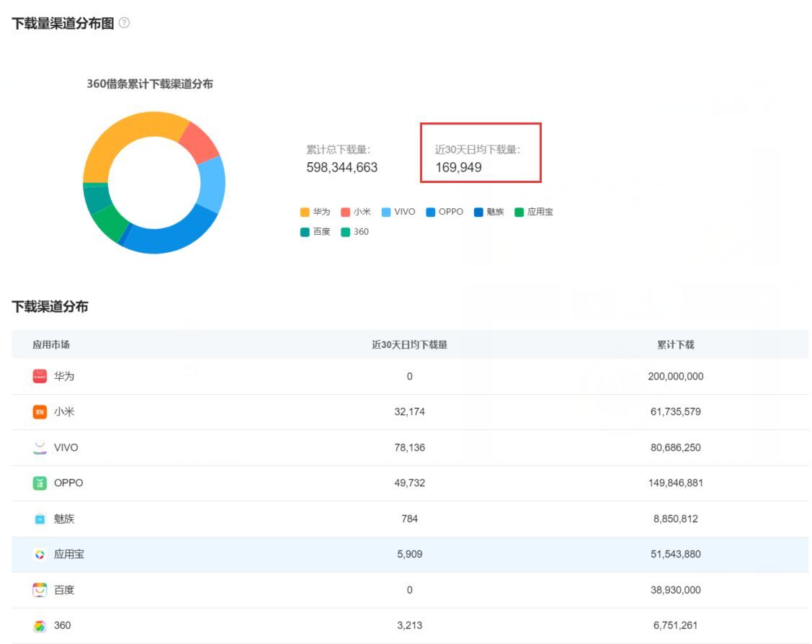812x644 pixels.
Task: Toggle 小米 series in chart legend
Action: click(355, 212)
